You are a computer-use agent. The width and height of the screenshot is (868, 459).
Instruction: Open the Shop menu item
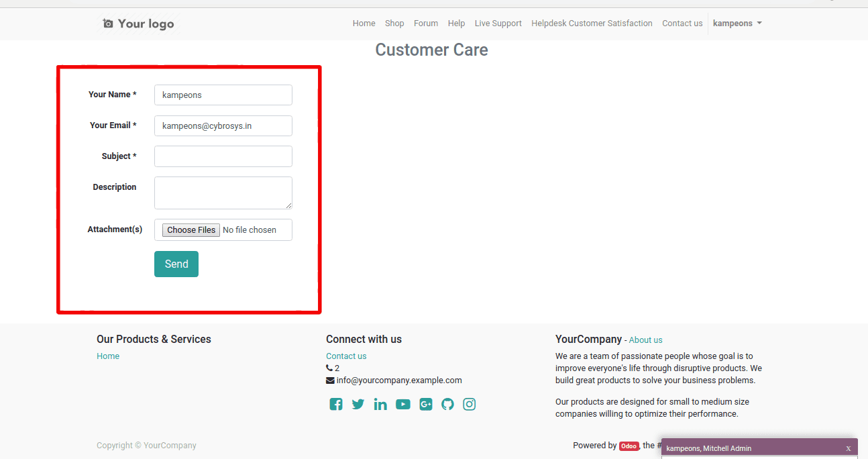394,23
